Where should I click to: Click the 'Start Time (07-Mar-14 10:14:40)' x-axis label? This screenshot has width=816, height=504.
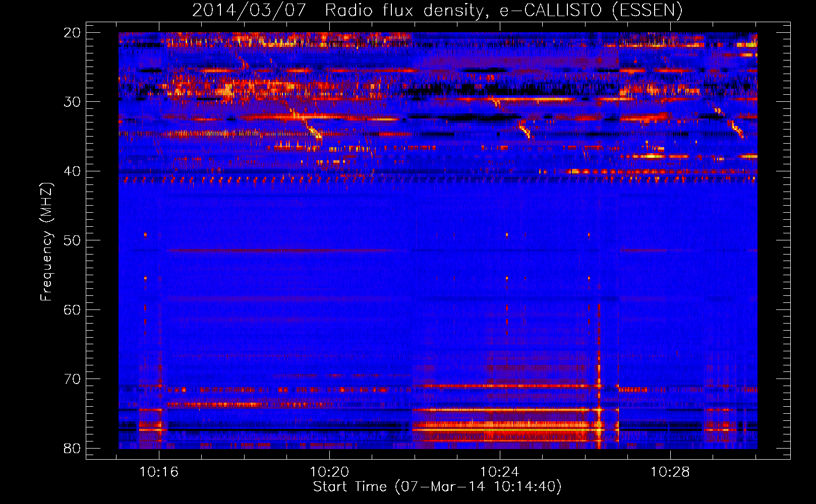click(x=437, y=487)
